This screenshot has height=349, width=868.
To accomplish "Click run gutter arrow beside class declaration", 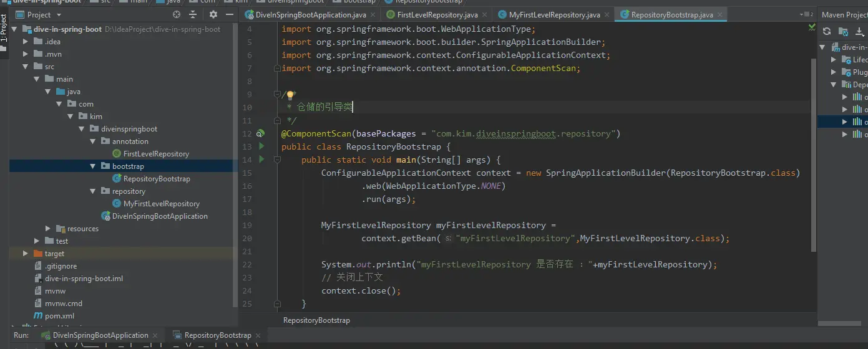I will [x=261, y=146].
